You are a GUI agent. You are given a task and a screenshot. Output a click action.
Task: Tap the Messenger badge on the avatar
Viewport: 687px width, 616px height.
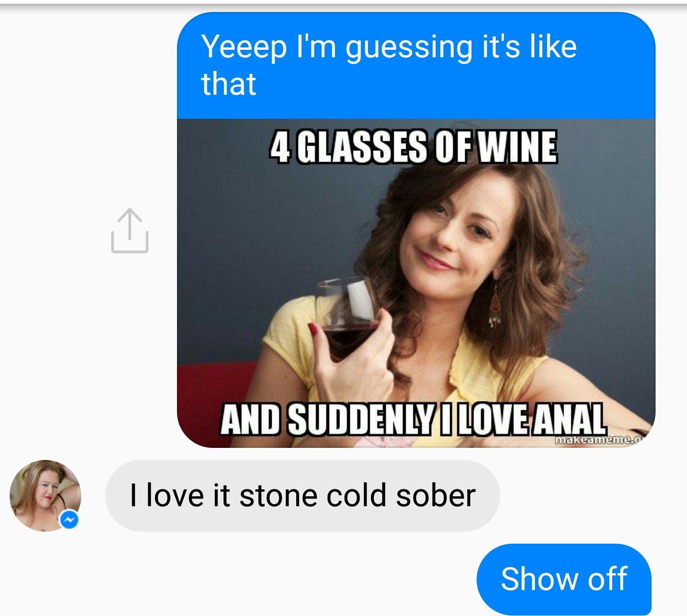[x=69, y=520]
